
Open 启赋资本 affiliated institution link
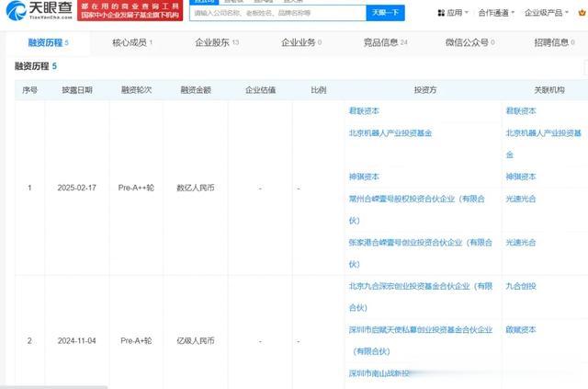click(521, 329)
